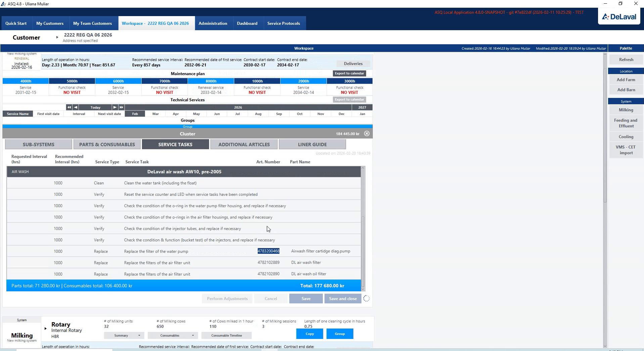
Task: Jump to first period double-left arrow
Action: [x=69, y=107]
